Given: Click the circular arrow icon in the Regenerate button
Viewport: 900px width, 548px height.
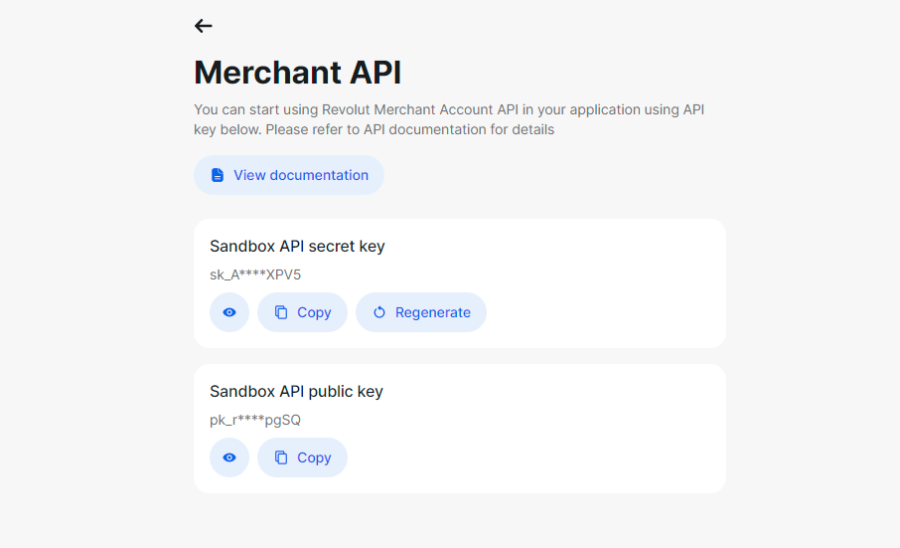Looking at the screenshot, I should [379, 312].
